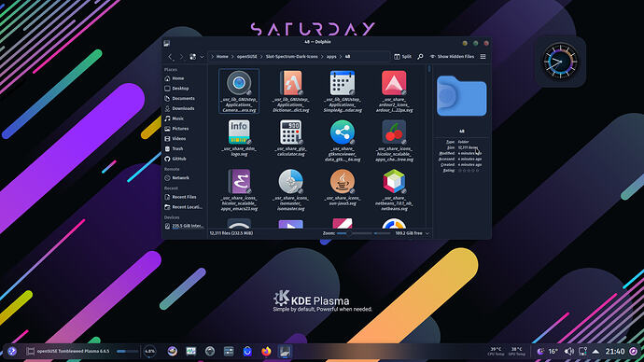Open the volume speaker tray icon
Screen dimensions: 644x362
coord(568,352)
